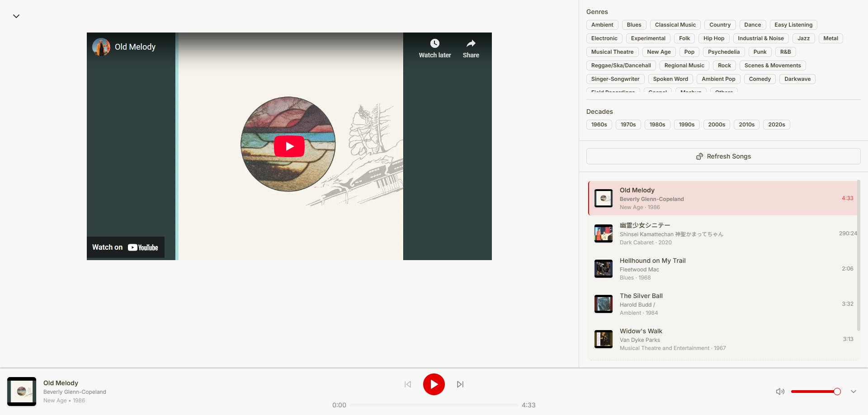
Task: Filter by the 2020s decade
Action: point(776,125)
